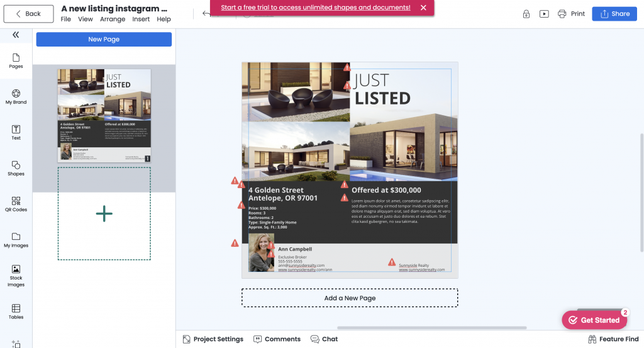Viewport: 644px width, 348px height.
Task: Click the lock icon in the top bar
Action: click(x=526, y=14)
